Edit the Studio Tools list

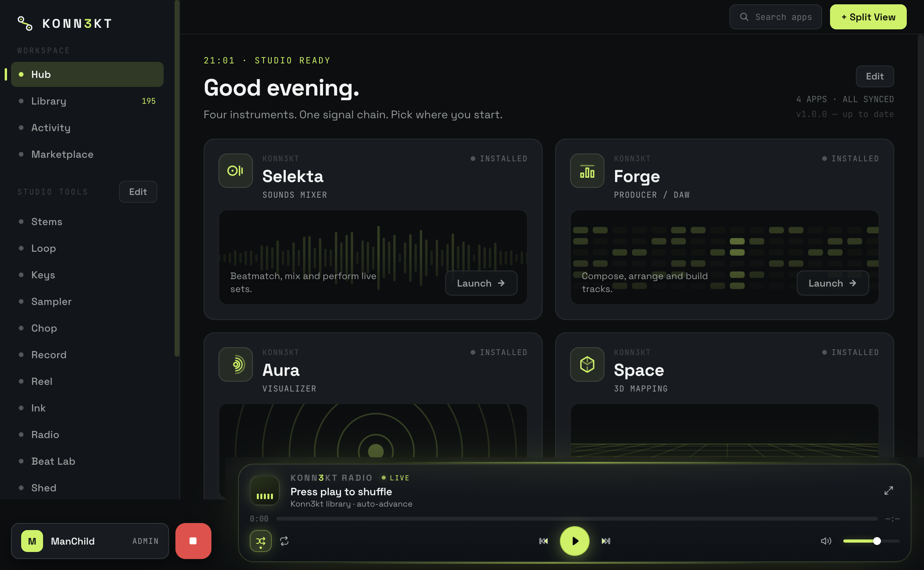pyautogui.click(x=138, y=192)
